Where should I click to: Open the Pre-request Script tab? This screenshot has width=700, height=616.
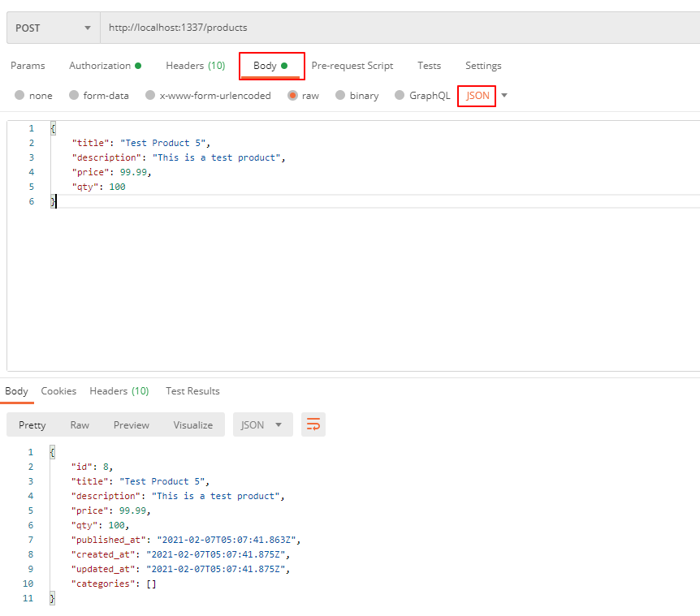352,66
